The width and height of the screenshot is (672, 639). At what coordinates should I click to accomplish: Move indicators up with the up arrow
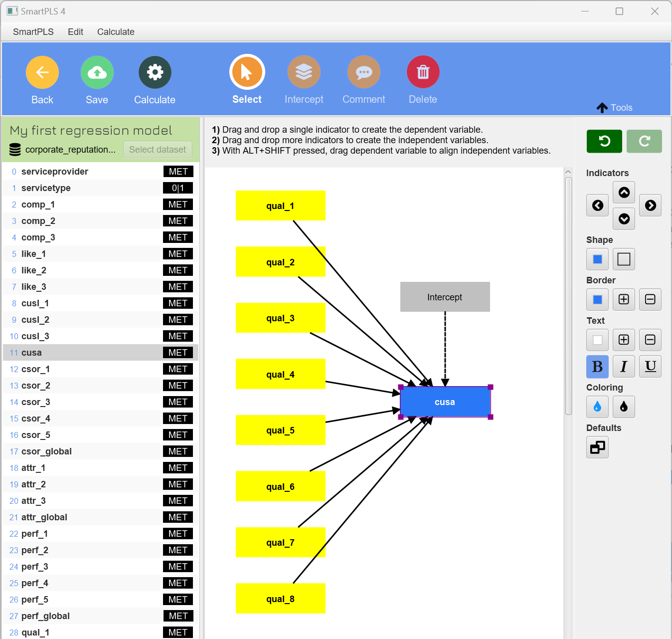tap(624, 193)
